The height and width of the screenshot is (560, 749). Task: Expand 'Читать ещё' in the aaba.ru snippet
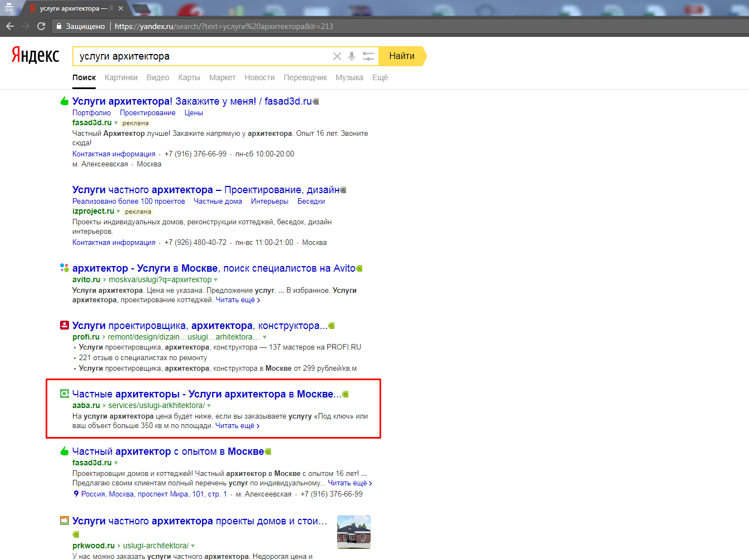238,425
